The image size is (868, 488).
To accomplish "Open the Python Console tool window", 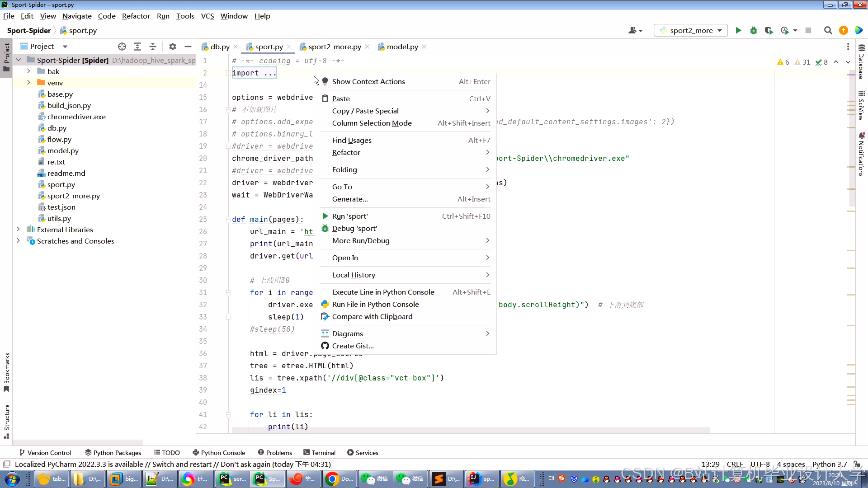I will pyautogui.click(x=219, y=452).
